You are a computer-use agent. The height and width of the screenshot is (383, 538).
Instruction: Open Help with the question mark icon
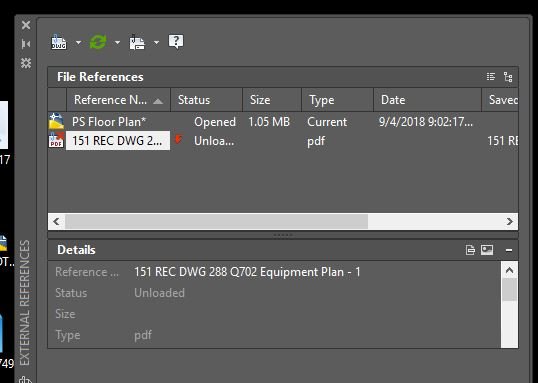coord(176,42)
